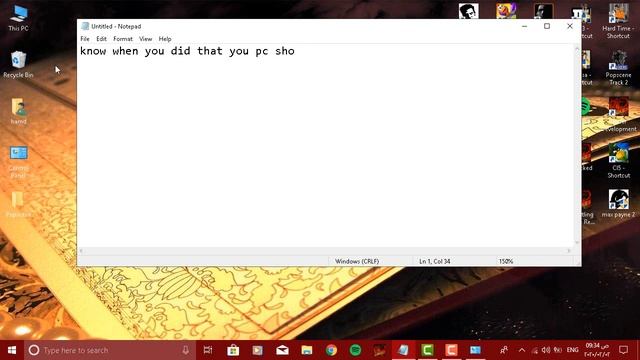This screenshot has height=360, width=640.
Task: Open the orange Camtasia recorder taskbar icon
Action: pyautogui.click(x=451, y=350)
